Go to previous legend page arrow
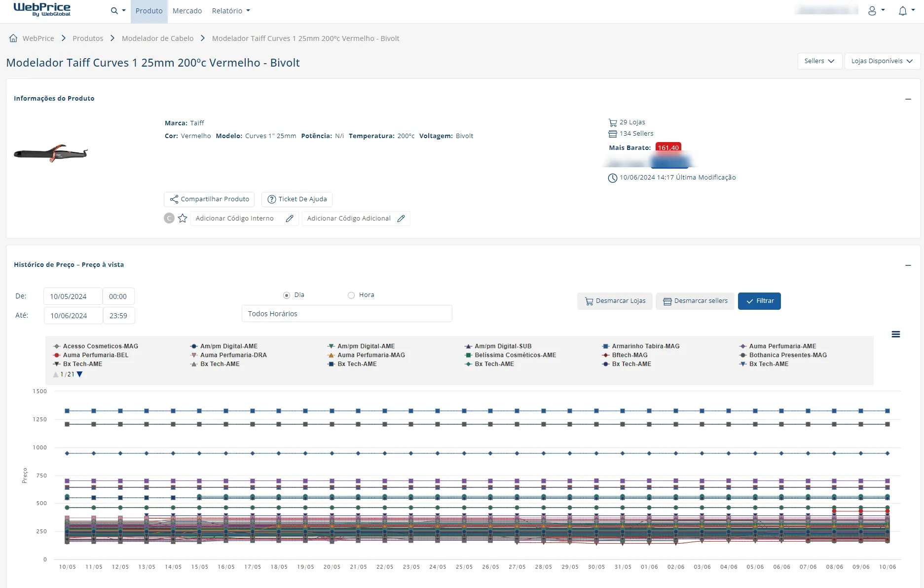924x588 pixels. [x=56, y=374]
